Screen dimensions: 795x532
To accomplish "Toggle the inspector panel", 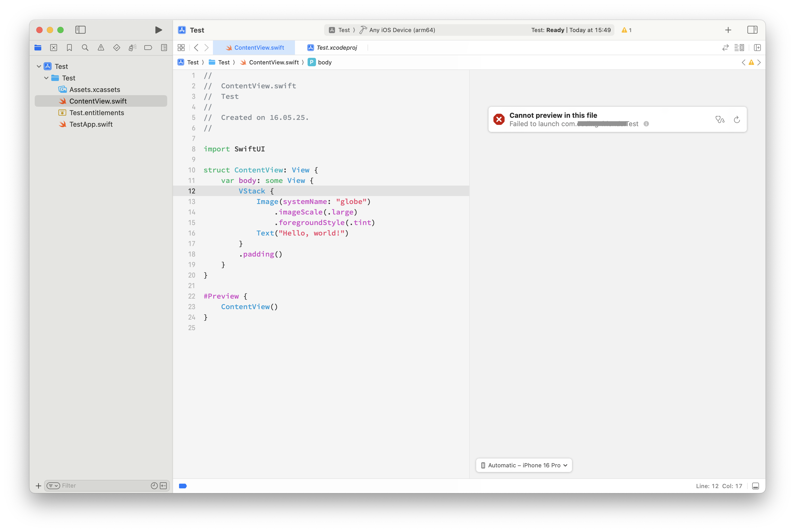I will [752, 30].
